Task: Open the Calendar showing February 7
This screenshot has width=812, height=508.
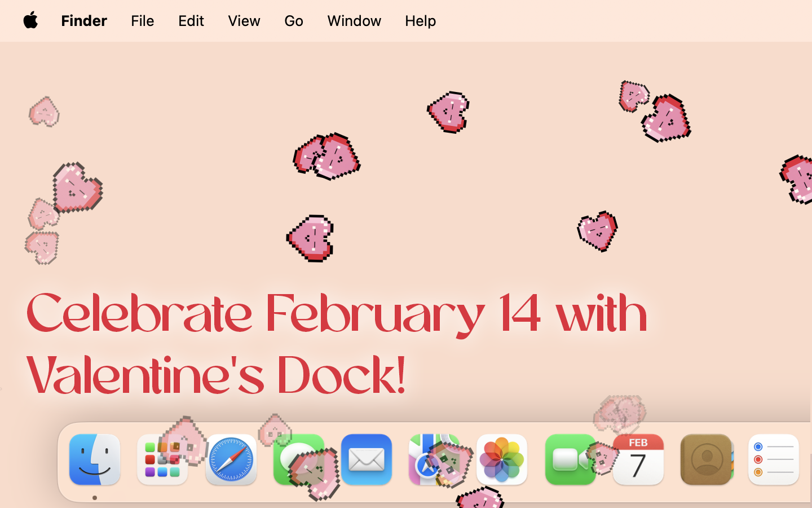Action: tap(638, 459)
